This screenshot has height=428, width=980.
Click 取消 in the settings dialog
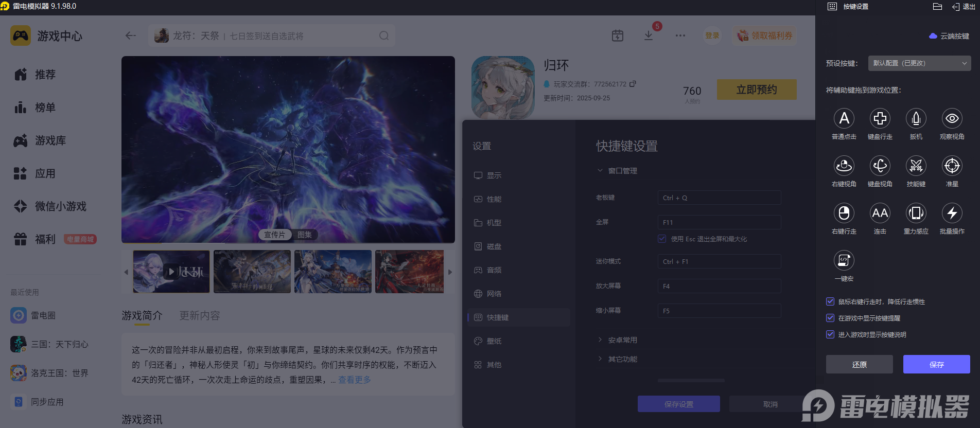click(x=771, y=404)
